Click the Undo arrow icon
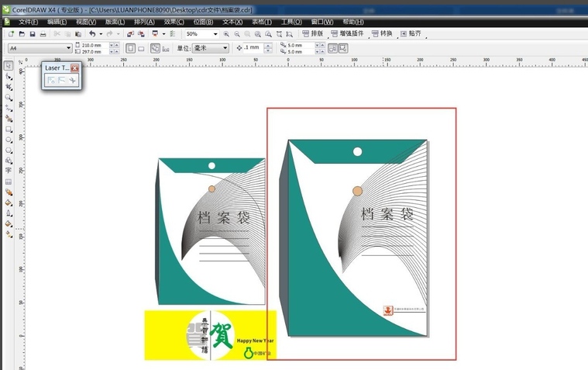The image size is (588, 370). 91,34
